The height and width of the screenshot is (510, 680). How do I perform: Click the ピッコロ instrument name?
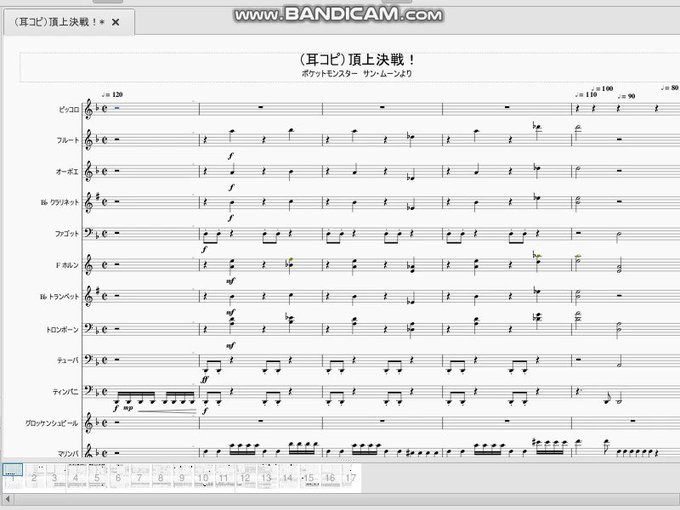point(69,109)
